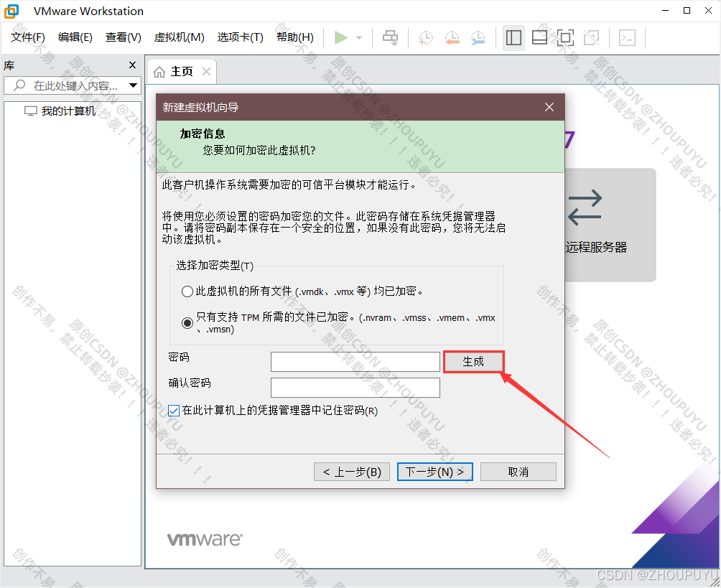The width and height of the screenshot is (721, 588).
Task: Minimize the VMware Workstation window
Action: tap(666, 11)
